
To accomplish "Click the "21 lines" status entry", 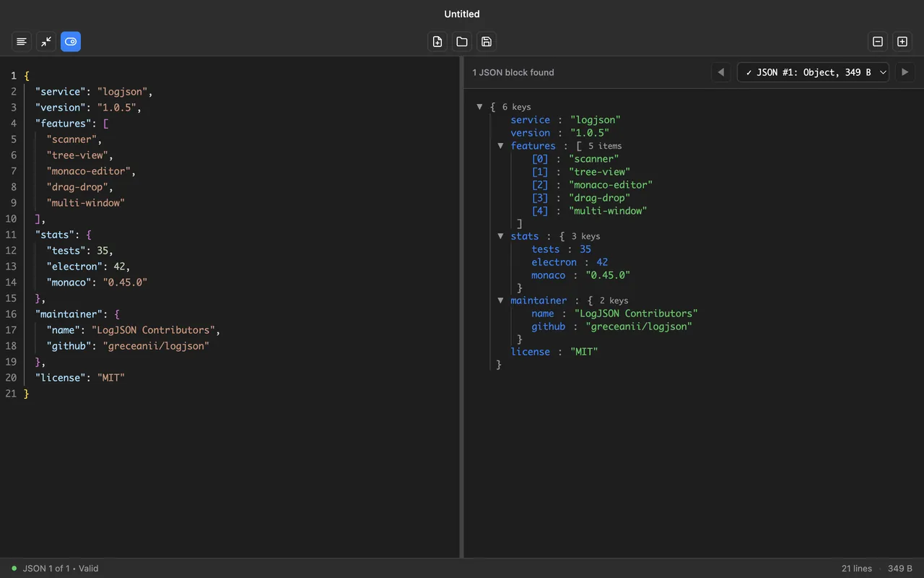I will [x=857, y=569].
